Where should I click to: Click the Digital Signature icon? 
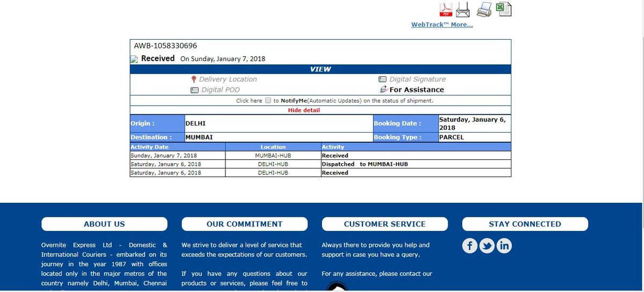click(x=383, y=79)
